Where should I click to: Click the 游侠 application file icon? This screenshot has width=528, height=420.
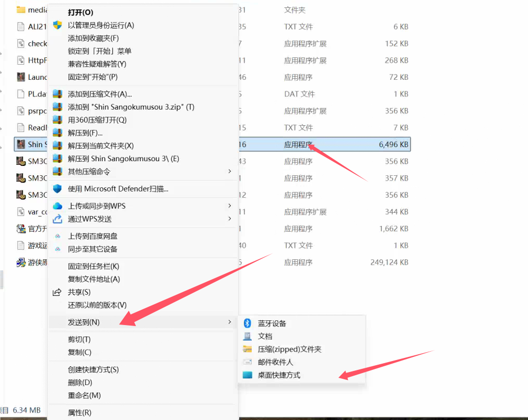pyautogui.click(x=21, y=262)
